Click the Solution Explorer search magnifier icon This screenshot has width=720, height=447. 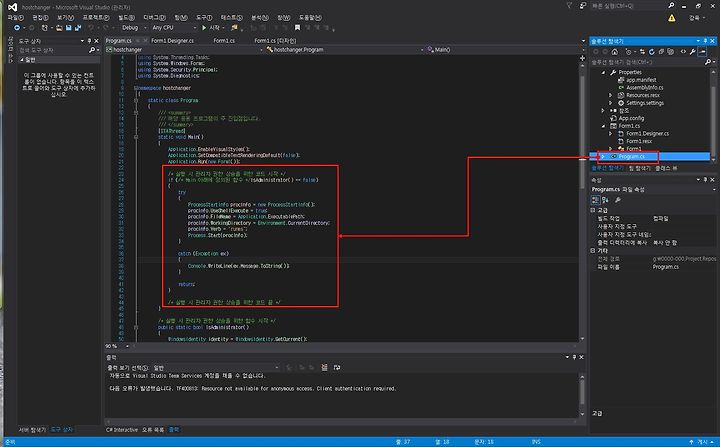pos(708,62)
